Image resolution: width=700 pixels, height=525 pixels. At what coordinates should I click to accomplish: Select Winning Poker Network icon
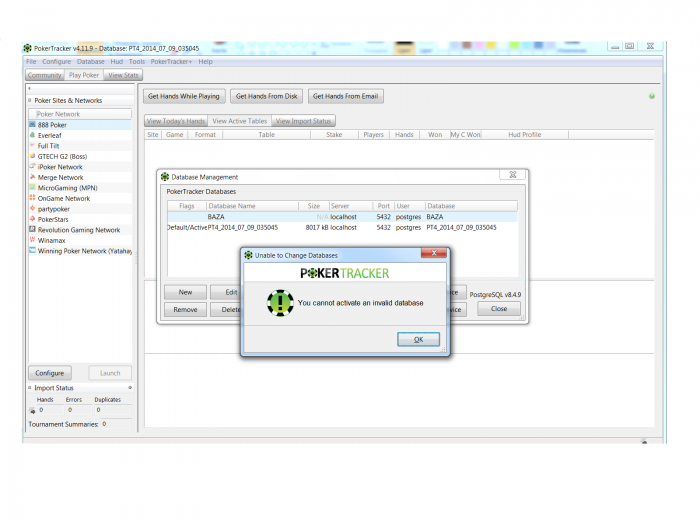pos(32,250)
